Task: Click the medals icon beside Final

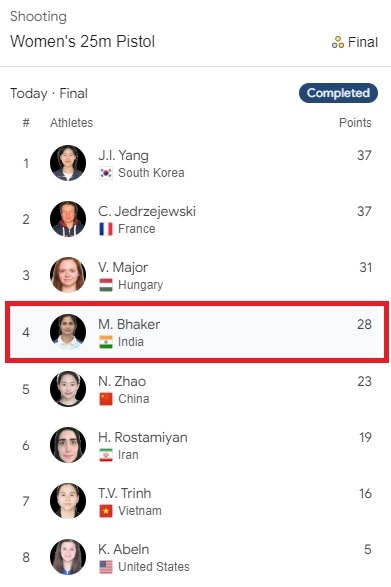Action: tap(337, 42)
